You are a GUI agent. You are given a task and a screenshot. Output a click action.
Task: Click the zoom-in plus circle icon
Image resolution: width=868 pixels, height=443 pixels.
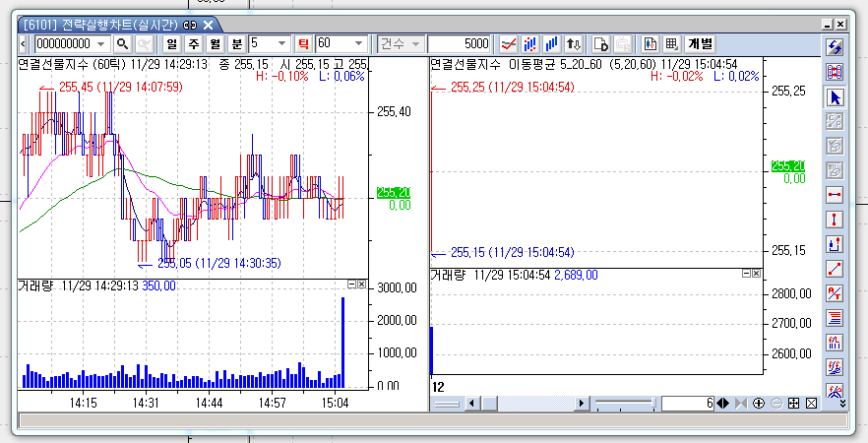[x=759, y=404]
